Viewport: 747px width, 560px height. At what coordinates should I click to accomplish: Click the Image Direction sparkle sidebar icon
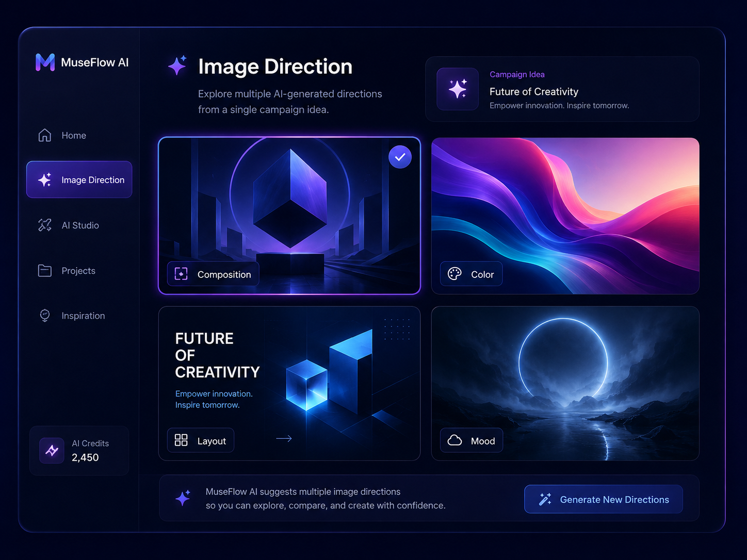(45, 179)
